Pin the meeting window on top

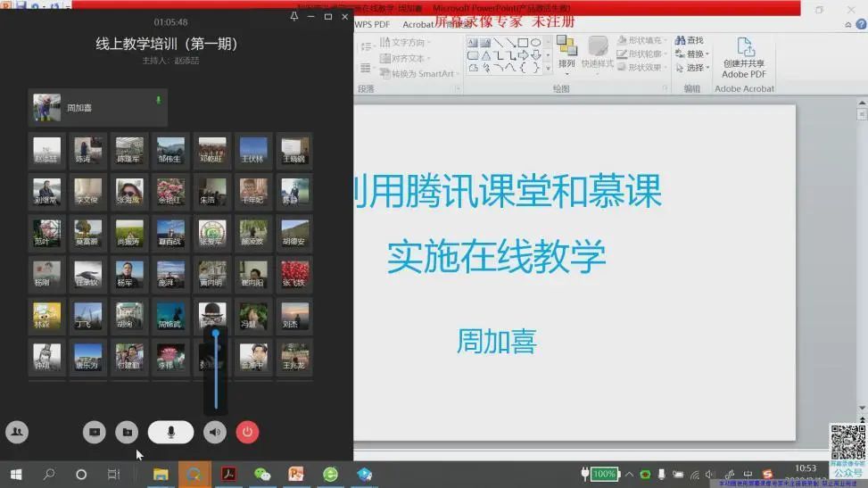pyautogui.click(x=294, y=17)
